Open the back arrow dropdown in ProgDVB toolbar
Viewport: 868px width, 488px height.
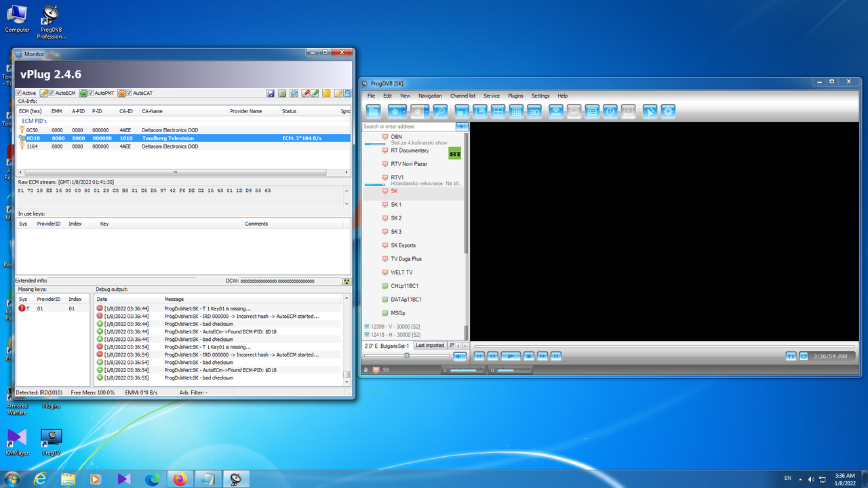(404, 112)
